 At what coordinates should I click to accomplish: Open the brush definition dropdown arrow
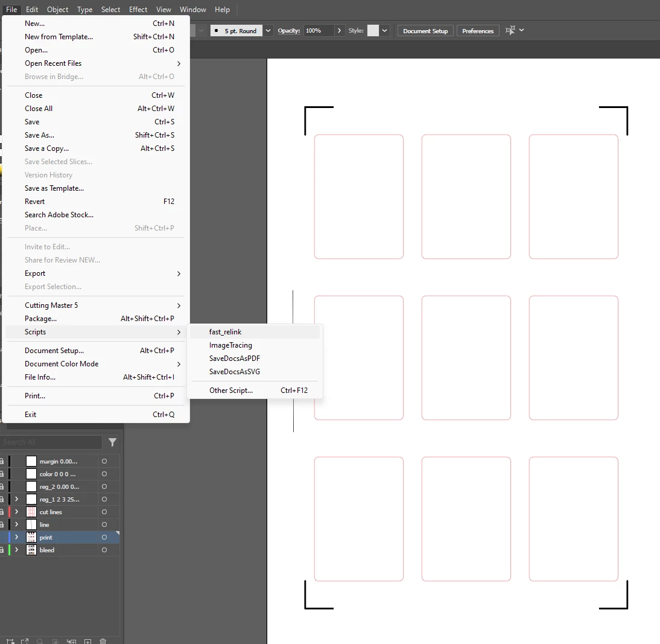268,31
